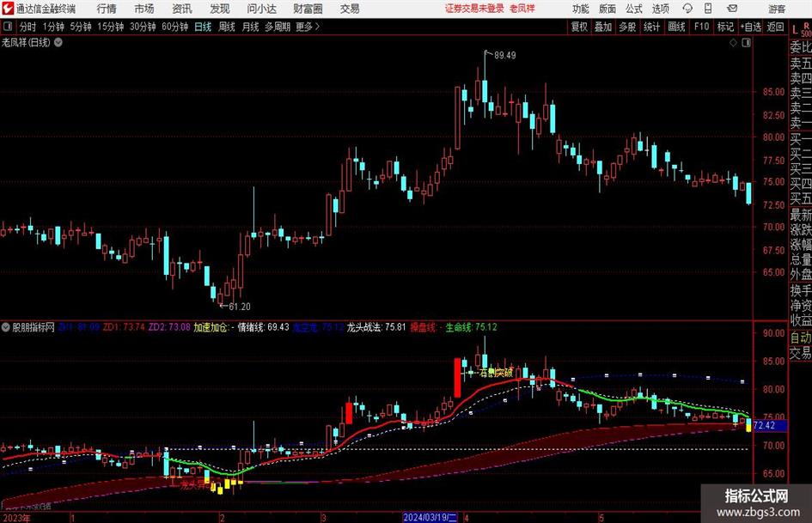Open the mobile phone icon in title bar

click(708, 9)
